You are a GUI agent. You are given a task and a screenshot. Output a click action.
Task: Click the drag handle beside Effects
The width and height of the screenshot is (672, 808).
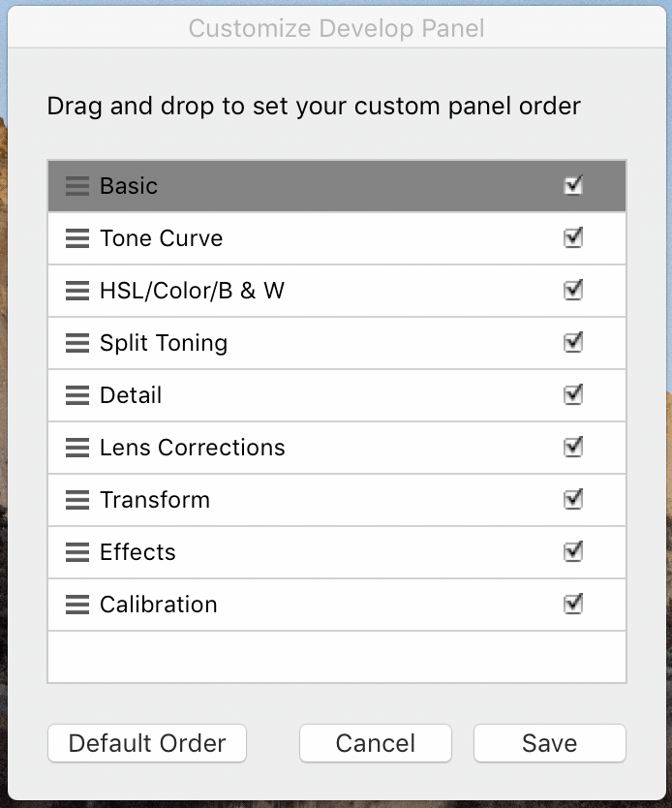(77, 552)
